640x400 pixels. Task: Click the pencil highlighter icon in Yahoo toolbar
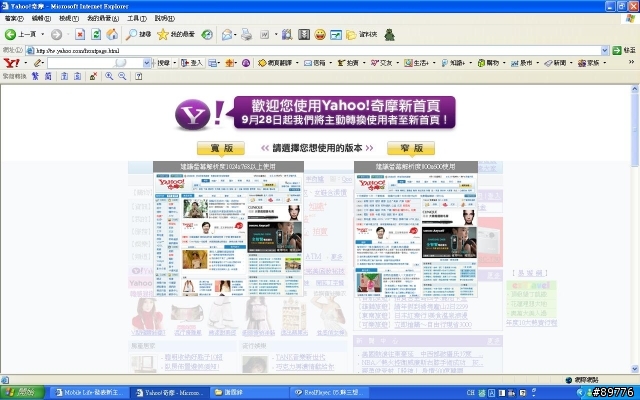[x=38, y=63]
